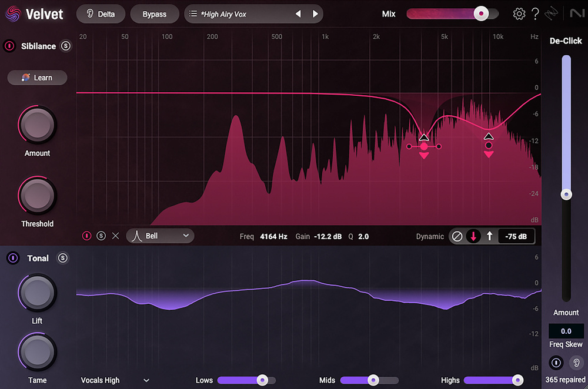Solo the Sibilance module
The height and width of the screenshot is (389, 588).
click(66, 46)
